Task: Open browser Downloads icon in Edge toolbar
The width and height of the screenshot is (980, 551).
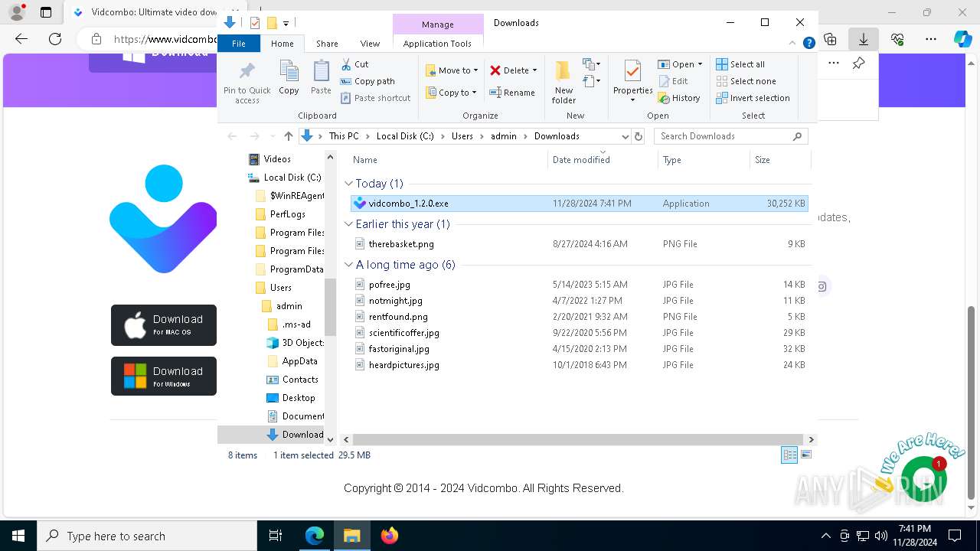Action: 864,38
